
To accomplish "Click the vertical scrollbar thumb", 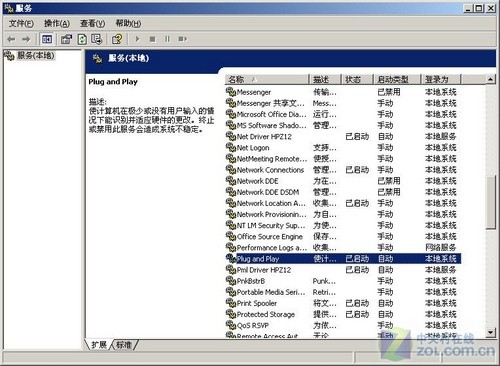I will 490,202.
